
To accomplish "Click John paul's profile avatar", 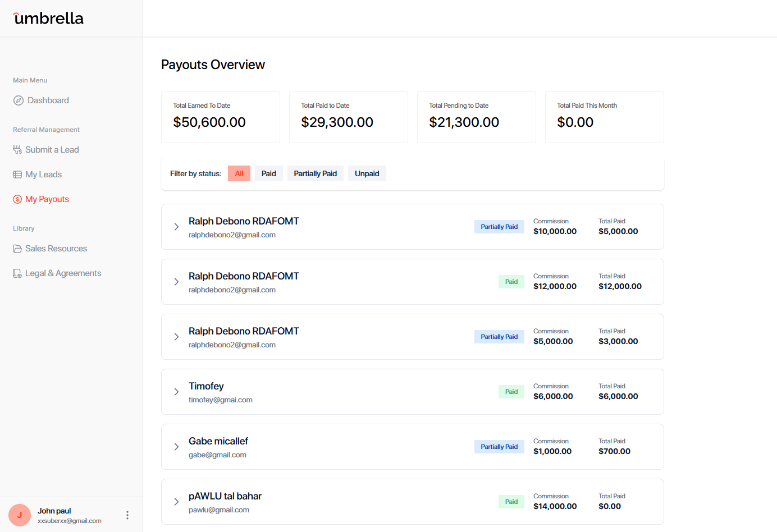I will click(x=19, y=515).
